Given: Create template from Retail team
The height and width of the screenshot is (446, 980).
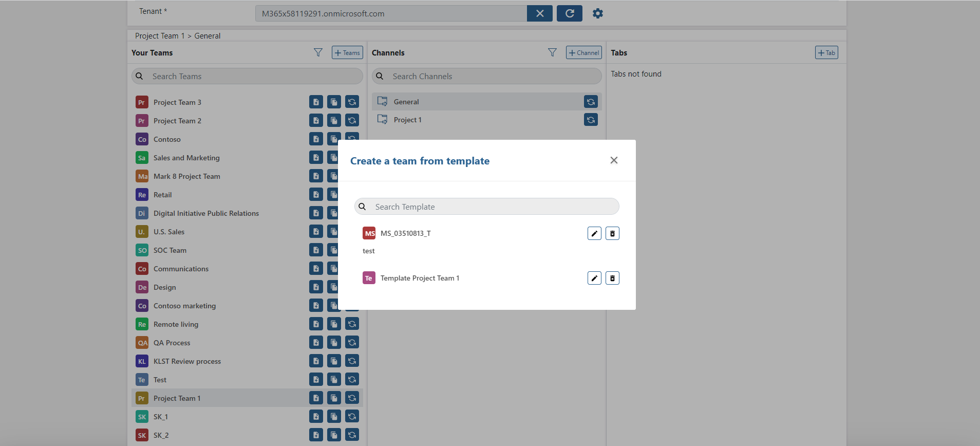Looking at the screenshot, I should 316,194.
